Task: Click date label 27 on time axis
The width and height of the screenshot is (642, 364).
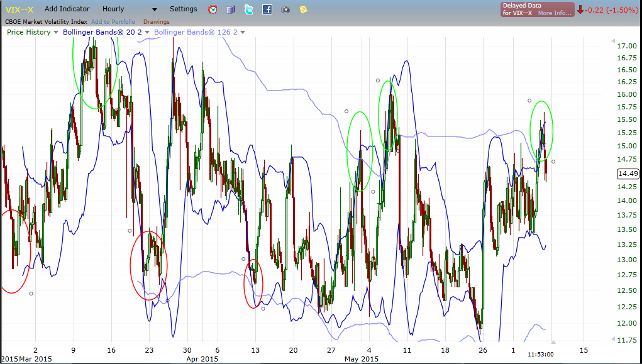Action: click(331, 350)
